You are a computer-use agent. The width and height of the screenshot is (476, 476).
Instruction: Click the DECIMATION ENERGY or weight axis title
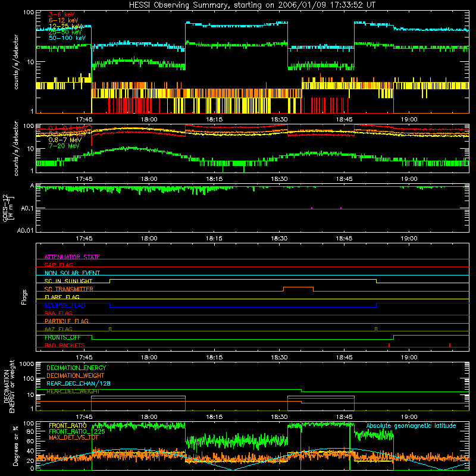point(9,386)
